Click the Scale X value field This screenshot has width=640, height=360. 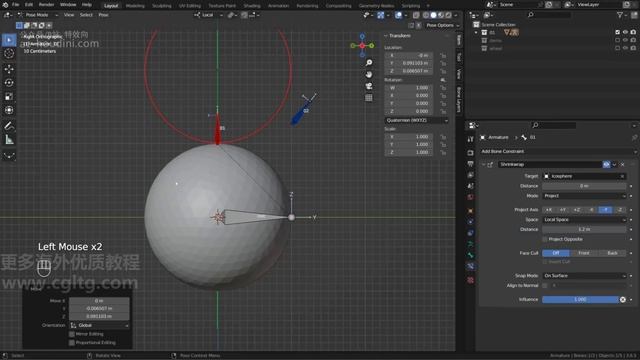(x=409, y=137)
